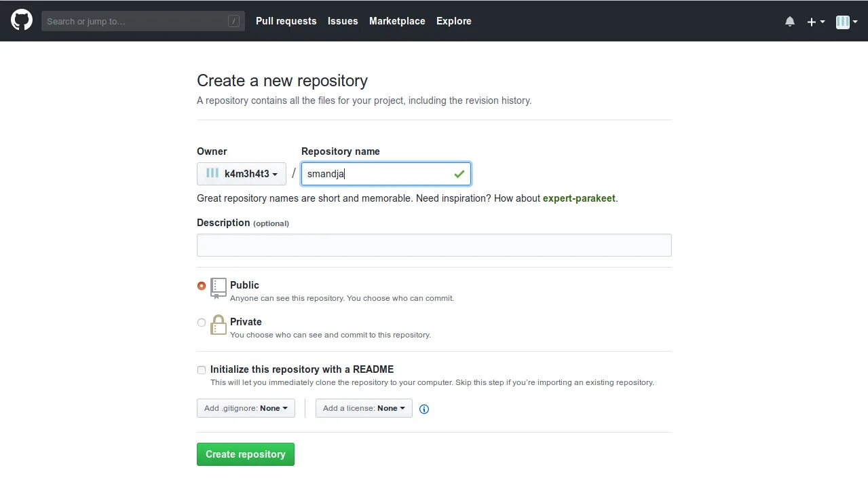Click the slash shortcut key hint in search
Viewport: 868px width, 493px height.
point(233,21)
